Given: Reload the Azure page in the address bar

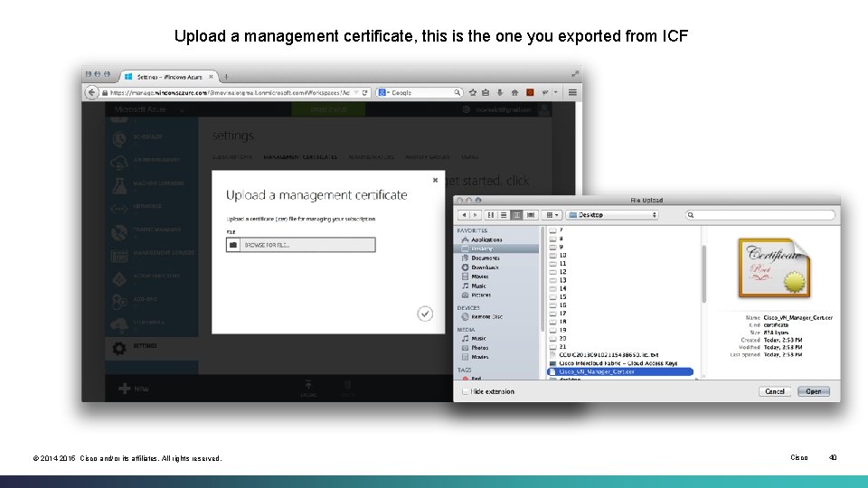Looking at the screenshot, I should tap(364, 92).
